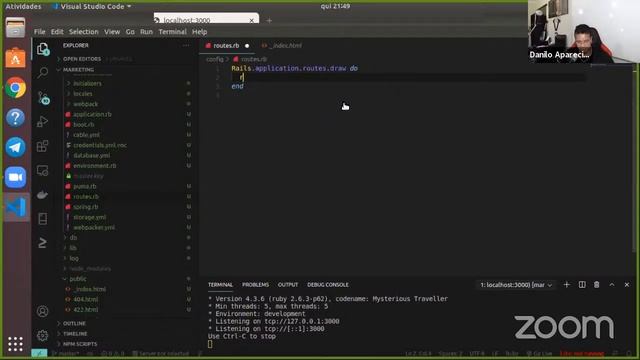The image size is (640, 360).
Task: Open the Docker view in activity bar
Action: click(42, 195)
